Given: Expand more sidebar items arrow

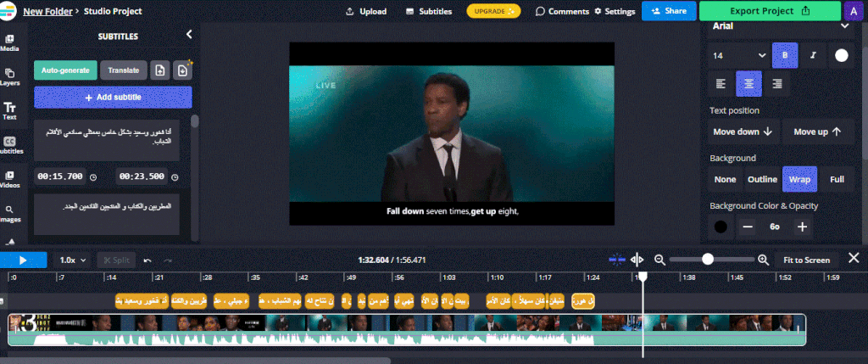Looking at the screenshot, I should [10, 242].
